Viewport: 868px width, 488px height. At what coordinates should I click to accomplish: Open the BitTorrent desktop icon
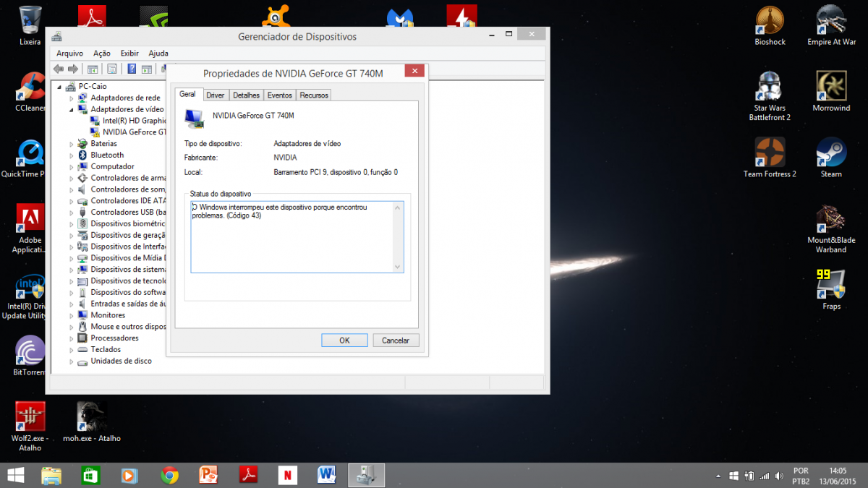(x=30, y=356)
